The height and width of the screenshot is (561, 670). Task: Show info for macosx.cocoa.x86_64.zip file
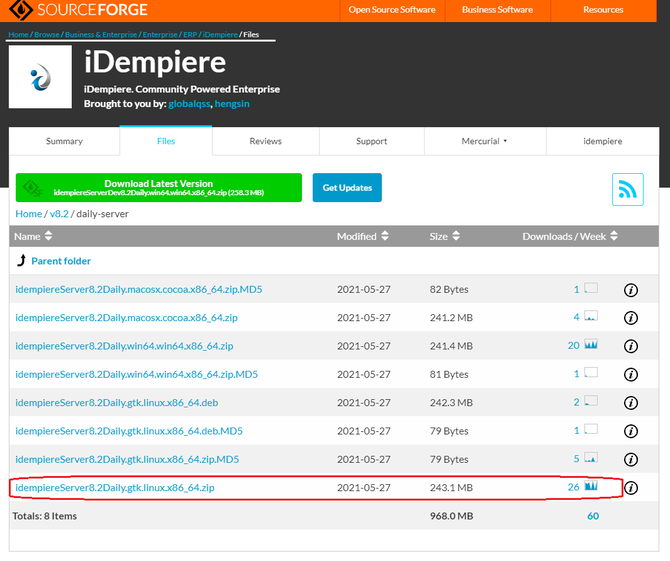click(631, 318)
